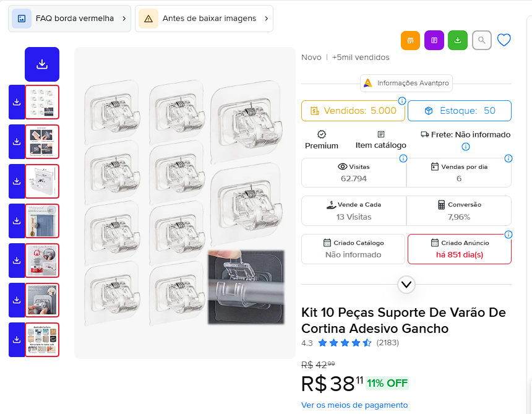532x414 pixels.
Task: Open the FAQ borda vermelha item
Action: 70,19
